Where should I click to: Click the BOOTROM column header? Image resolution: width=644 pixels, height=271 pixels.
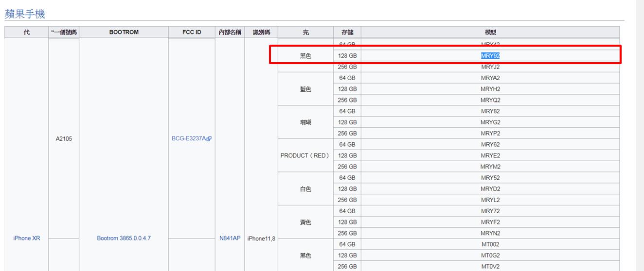124,32
